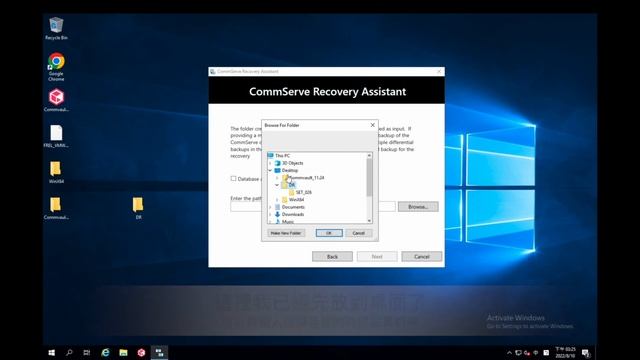Select the white document file on desktop
640x360 pixels.
(56, 136)
